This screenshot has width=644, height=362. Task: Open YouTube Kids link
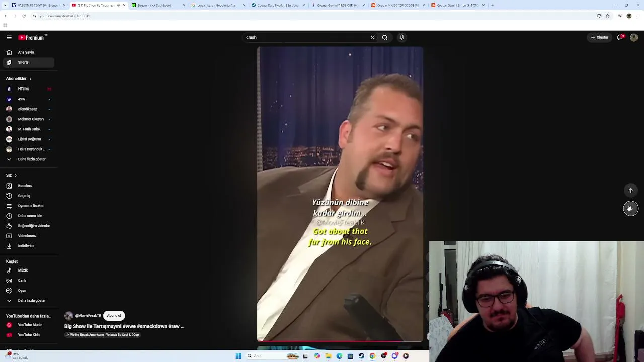coord(29,335)
